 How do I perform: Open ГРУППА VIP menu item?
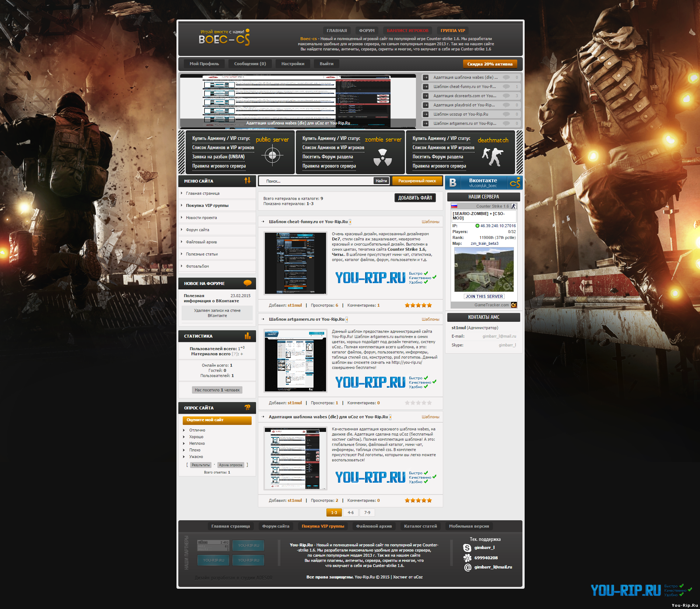point(453,31)
